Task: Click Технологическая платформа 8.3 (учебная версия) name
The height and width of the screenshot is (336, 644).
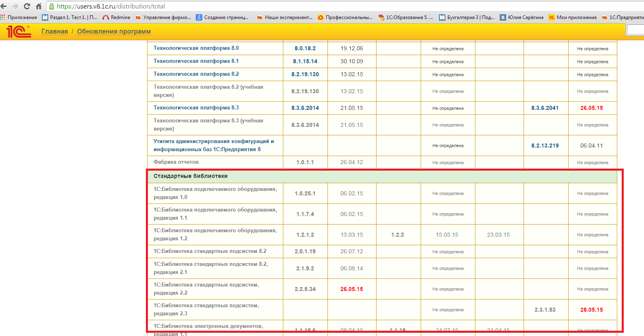Action: click(x=208, y=125)
